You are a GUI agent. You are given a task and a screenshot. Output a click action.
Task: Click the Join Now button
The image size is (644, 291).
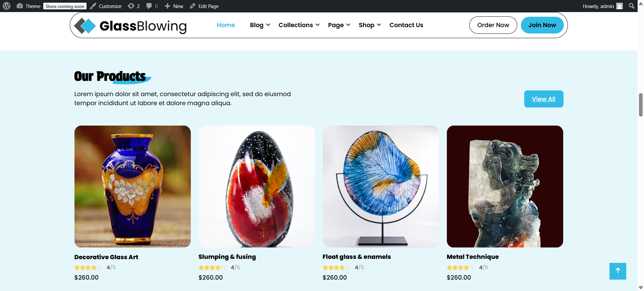pyautogui.click(x=542, y=25)
